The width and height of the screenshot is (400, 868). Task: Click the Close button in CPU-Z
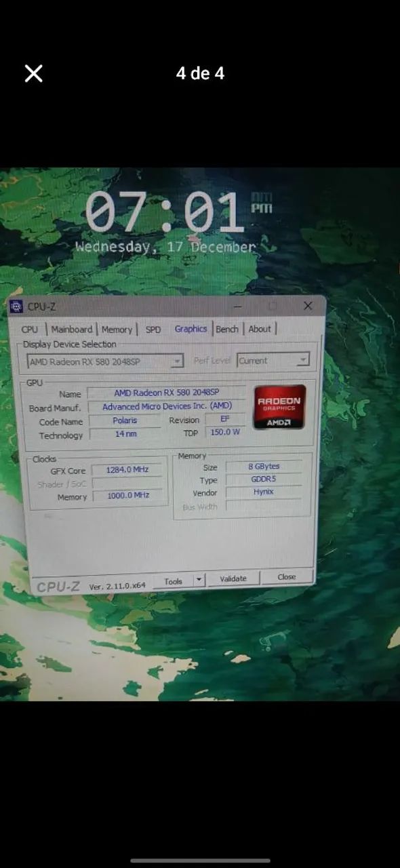(287, 577)
